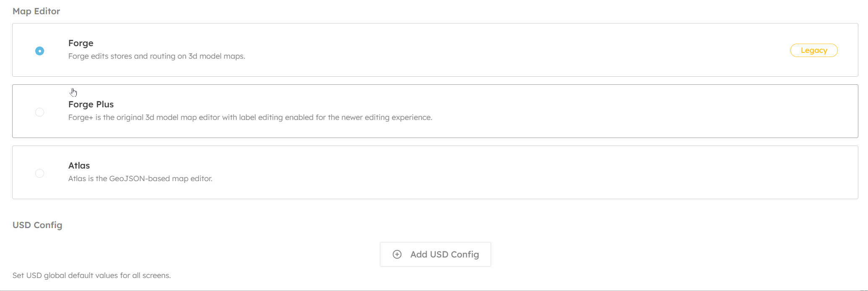The width and height of the screenshot is (868, 291).
Task: Select the Atlas radio button
Action: point(39,173)
